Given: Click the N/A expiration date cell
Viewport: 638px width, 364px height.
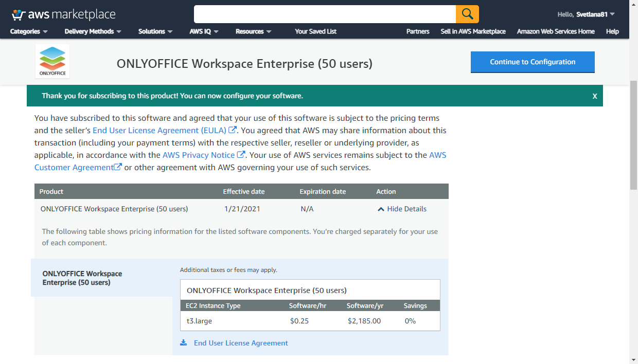Looking at the screenshot, I should pyautogui.click(x=307, y=209).
